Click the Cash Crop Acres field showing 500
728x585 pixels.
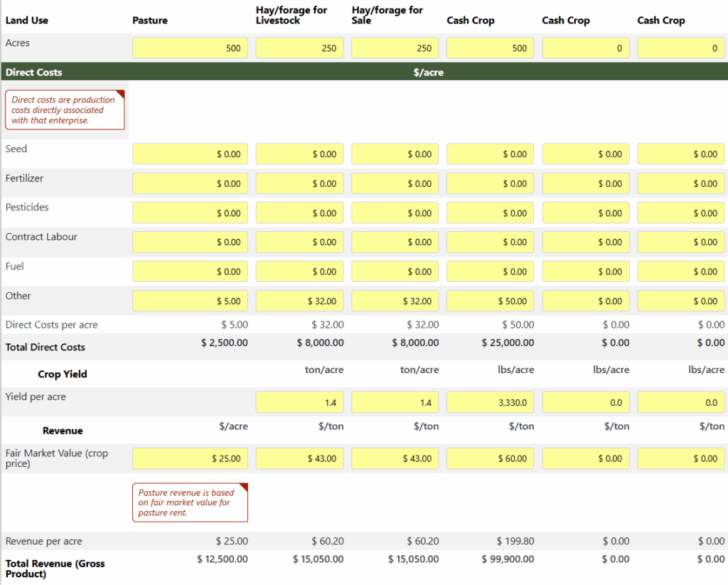[x=490, y=48]
